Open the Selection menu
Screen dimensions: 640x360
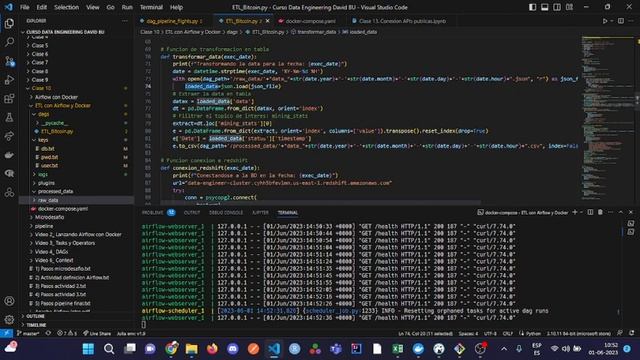point(67,7)
